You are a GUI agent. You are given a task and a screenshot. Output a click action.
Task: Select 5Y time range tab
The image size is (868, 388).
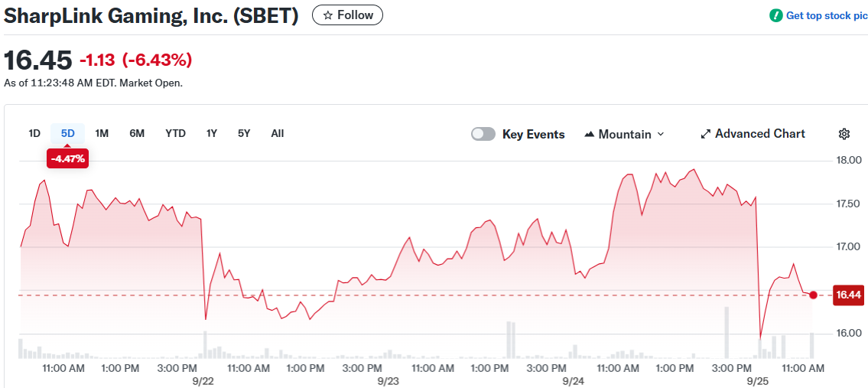244,134
